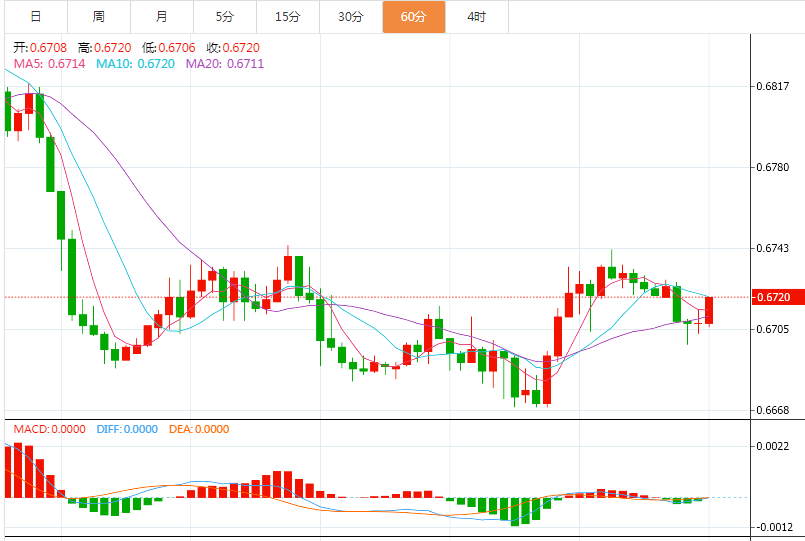Click the MA5 indicator label
The height and width of the screenshot is (541, 805).
[x=49, y=64]
